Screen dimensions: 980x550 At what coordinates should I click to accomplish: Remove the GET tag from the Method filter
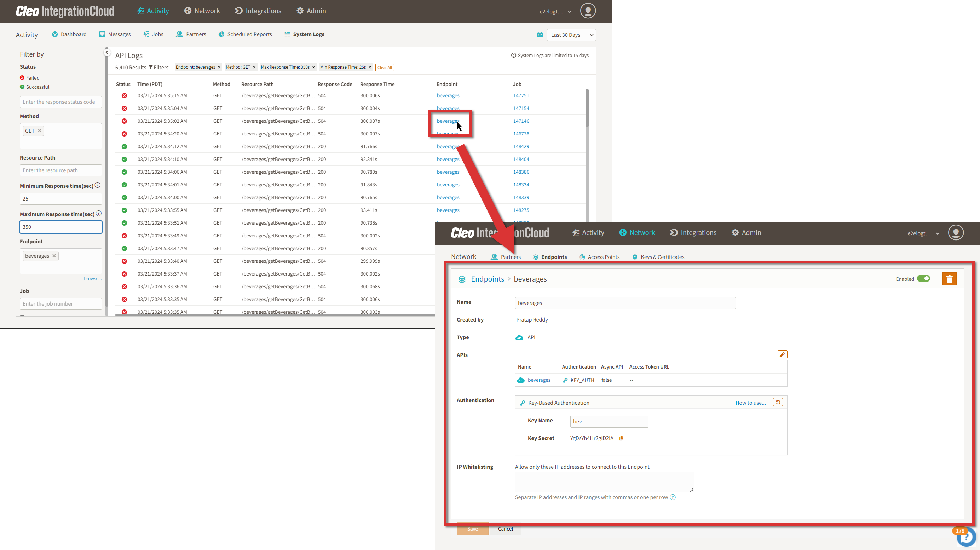tap(39, 131)
